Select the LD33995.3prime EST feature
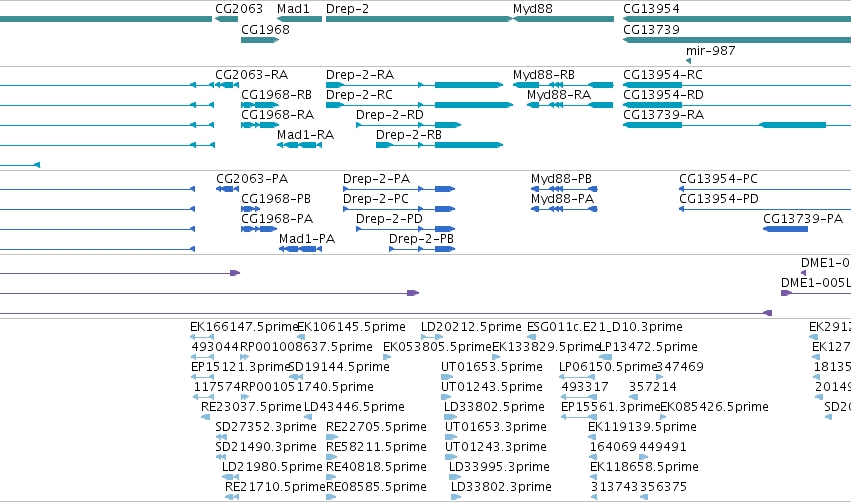The height and width of the screenshot is (502, 851). pos(455,477)
